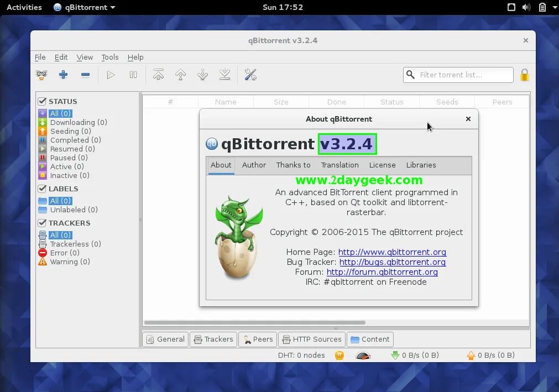The width and height of the screenshot is (559, 392).
Task: Click the connection status icon in status bar
Action: coord(339,356)
